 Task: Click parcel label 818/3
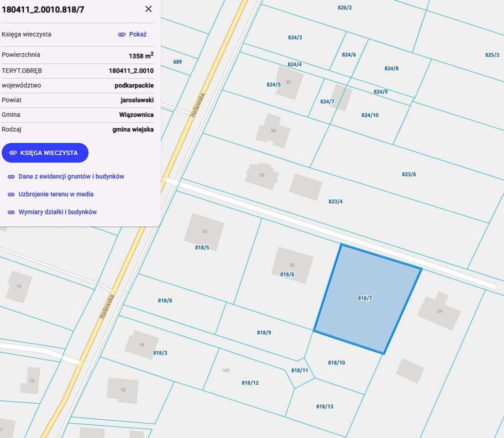click(x=160, y=353)
